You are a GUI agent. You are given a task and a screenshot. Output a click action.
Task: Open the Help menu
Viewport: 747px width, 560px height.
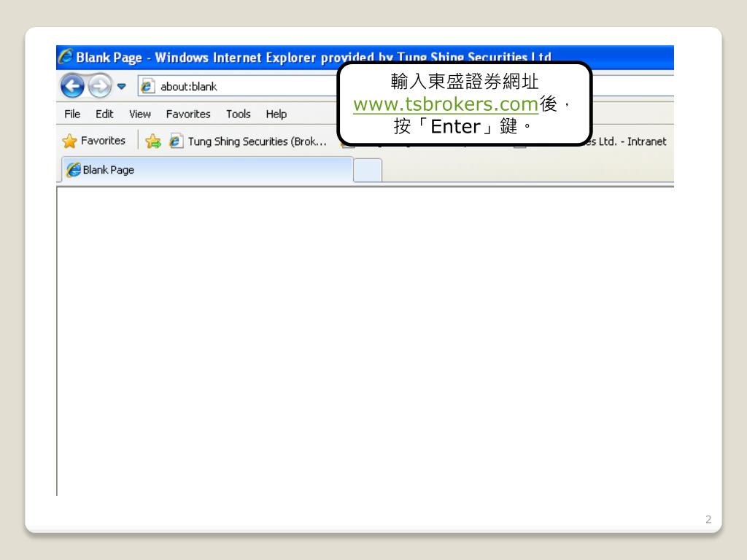[276, 114]
